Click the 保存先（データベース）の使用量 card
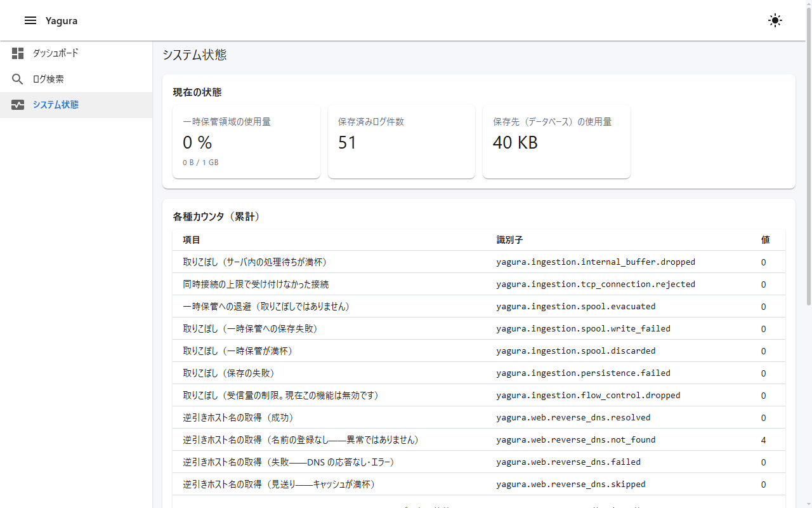Viewport: 812px width, 508px height. click(x=556, y=142)
